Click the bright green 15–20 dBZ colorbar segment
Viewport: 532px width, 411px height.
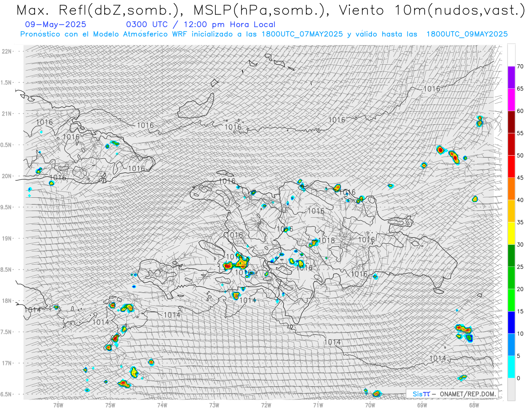tap(511, 300)
